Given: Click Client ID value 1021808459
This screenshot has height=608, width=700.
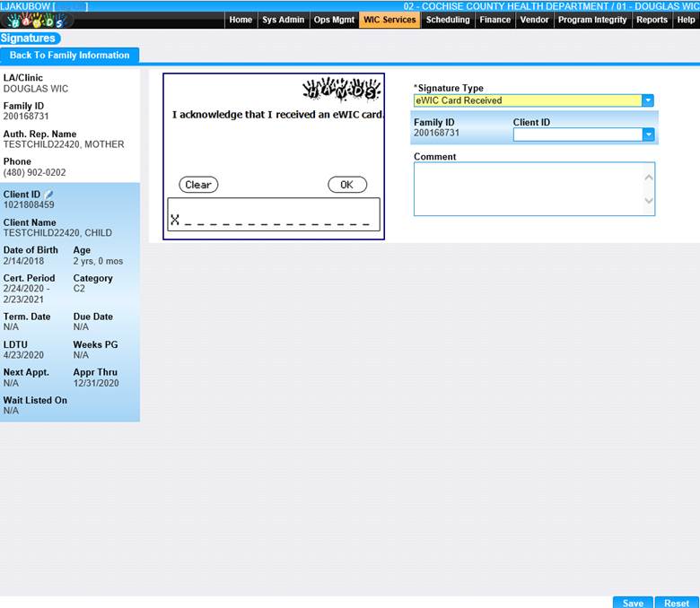Looking at the screenshot, I should click(29, 204).
